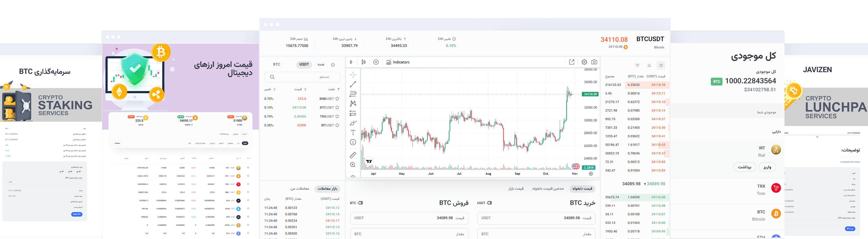Select the USDT market tab

[x=304, y=64]
